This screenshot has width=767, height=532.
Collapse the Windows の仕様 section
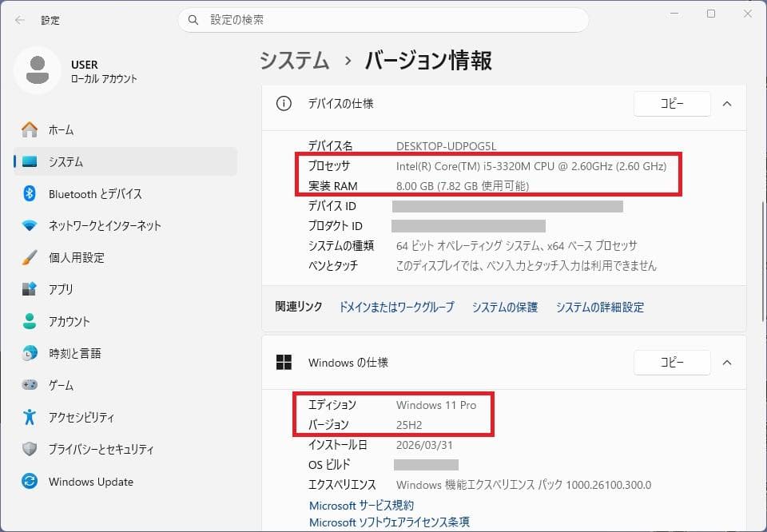tap(726, 363)
